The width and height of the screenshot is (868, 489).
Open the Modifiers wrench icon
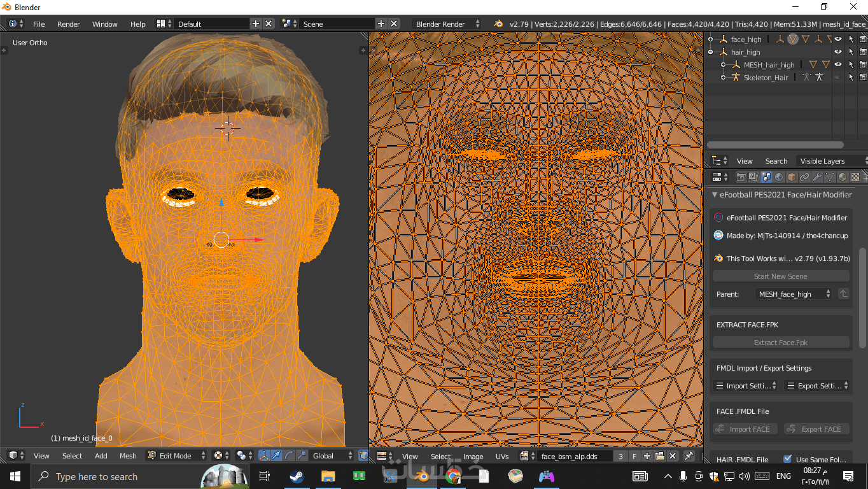tap(817, 177)
